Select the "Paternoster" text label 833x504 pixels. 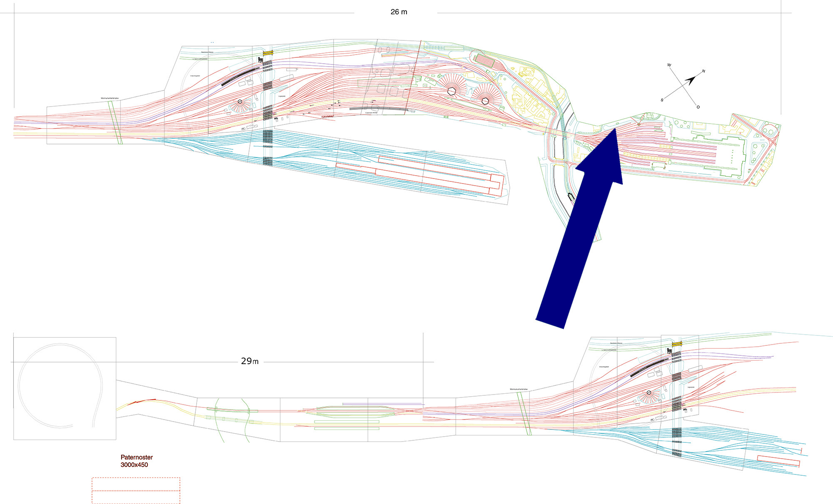tap(137, 457)
